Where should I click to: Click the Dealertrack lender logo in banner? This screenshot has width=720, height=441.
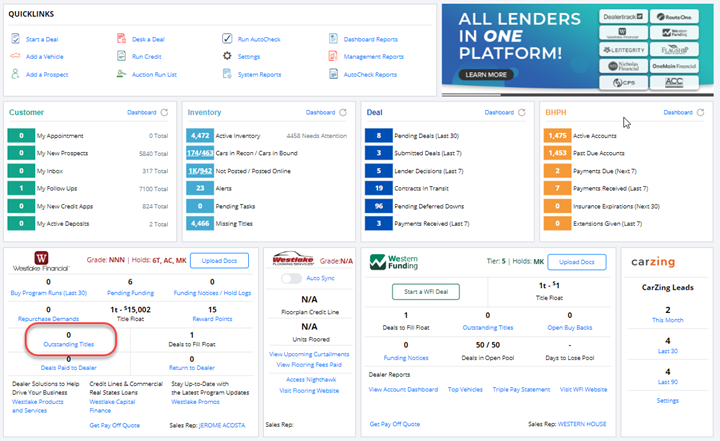tap(623, 17)
